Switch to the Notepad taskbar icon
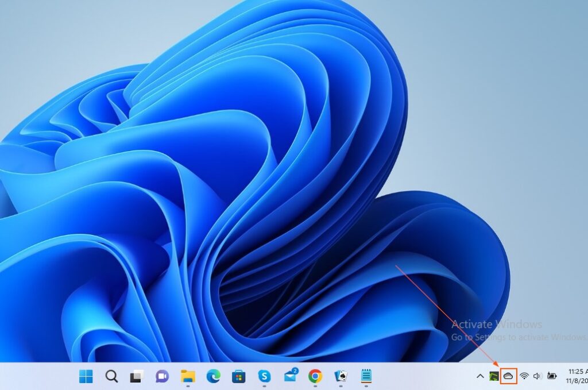Screen dimensions: 588x390 pos(366,376)
